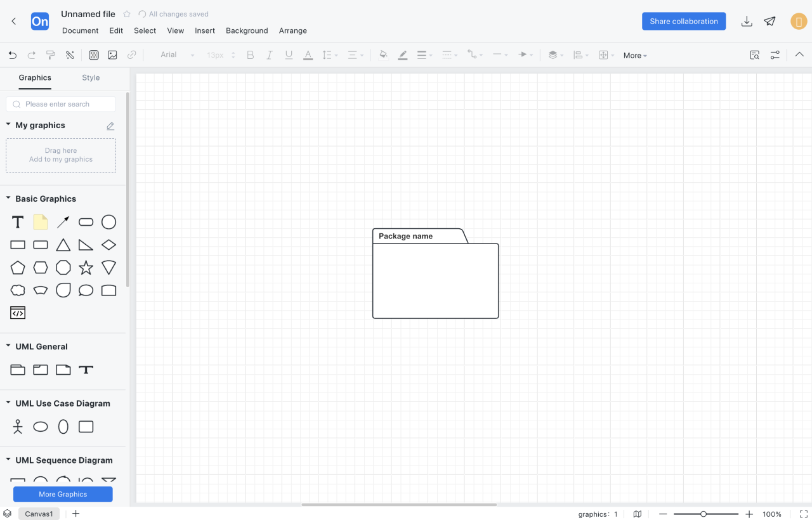Select the UML actor stick figure
The height and width of the screenshot is (520, 812).
click(18, 427)
